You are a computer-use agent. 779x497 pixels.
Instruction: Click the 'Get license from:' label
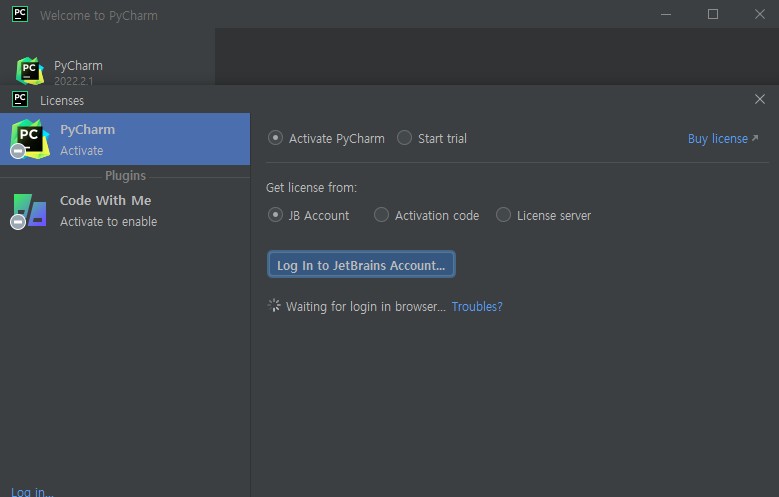[x=311, y=188]
